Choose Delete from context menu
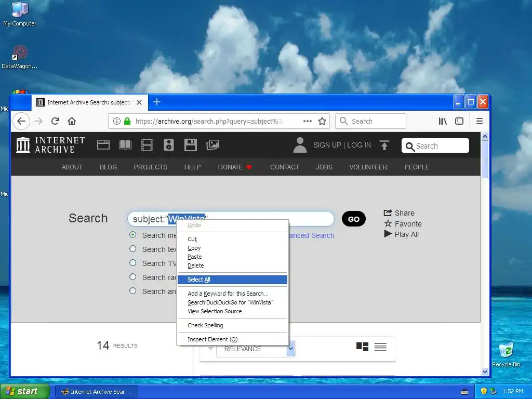This screenshot has width=532, height=399. [x=232, y=265]
